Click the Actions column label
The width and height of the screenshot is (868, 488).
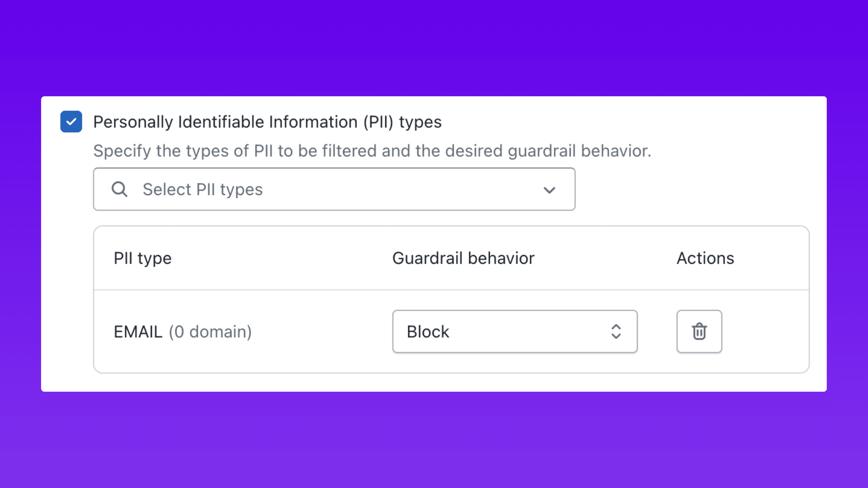click(705, 258)
